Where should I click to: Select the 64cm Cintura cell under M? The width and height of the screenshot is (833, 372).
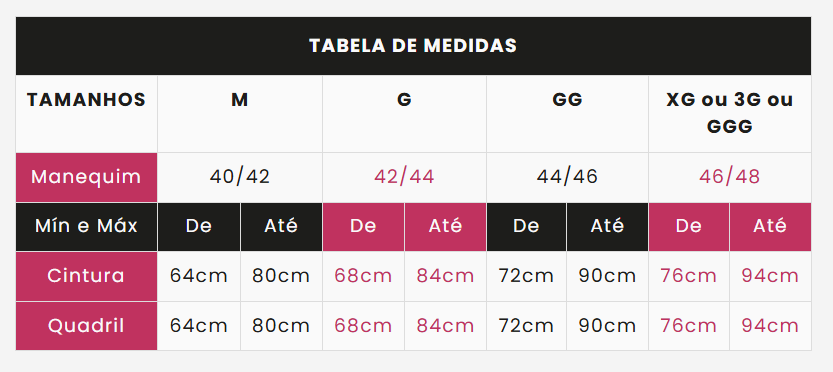[x=199, y=276]
